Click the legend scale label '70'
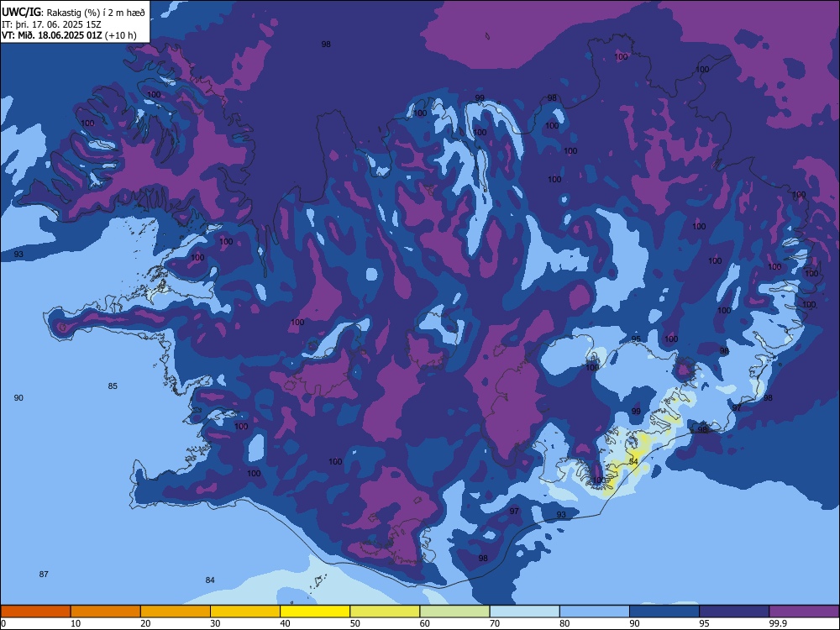The width and height of the screenshot is (840, 630). 495,623
